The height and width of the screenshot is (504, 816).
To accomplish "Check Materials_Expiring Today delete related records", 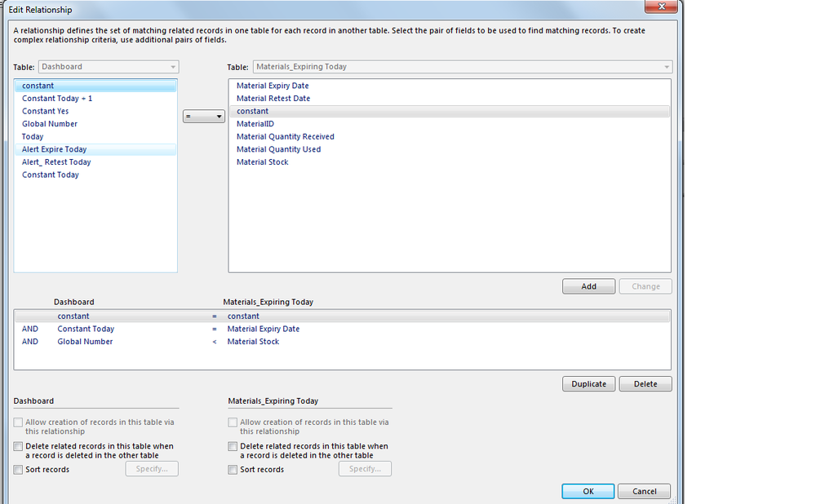I will 233,447.
